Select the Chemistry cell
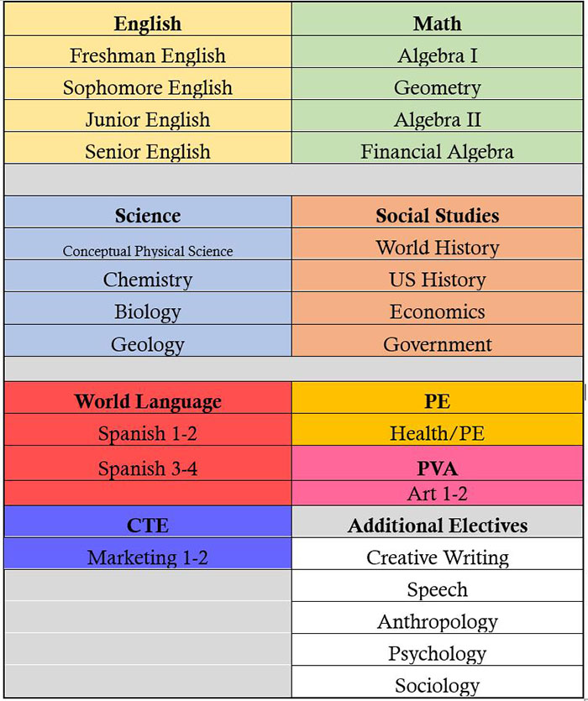Viewport: 588px width, 701px height. coord(148,276)
